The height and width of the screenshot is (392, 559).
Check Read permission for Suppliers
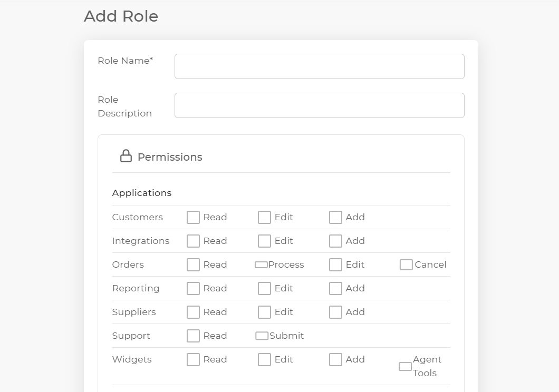pos(194,312)
